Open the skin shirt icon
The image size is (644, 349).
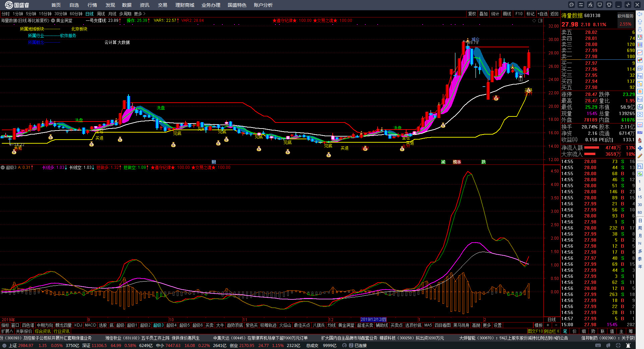(609, 5)
